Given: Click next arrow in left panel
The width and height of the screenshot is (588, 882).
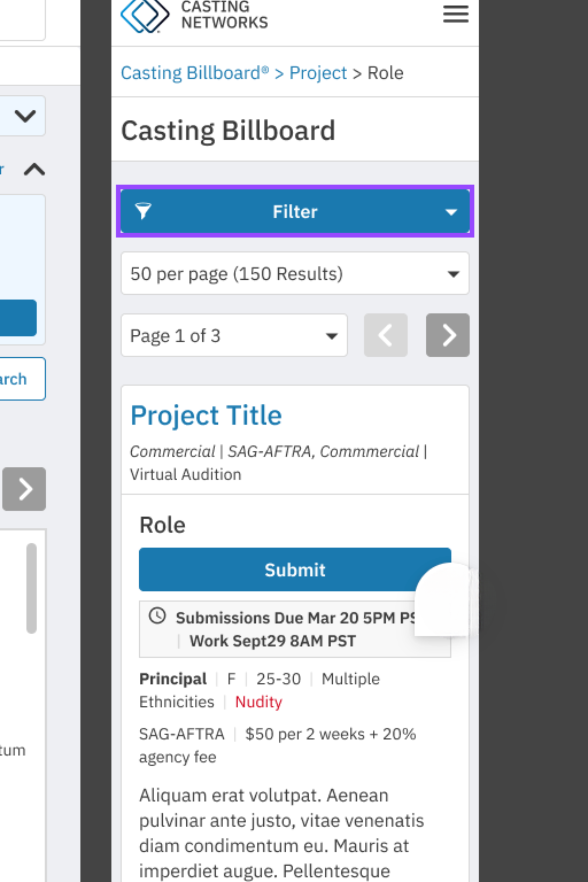Looking at the screenshot, I should click(x=24, y=489).
